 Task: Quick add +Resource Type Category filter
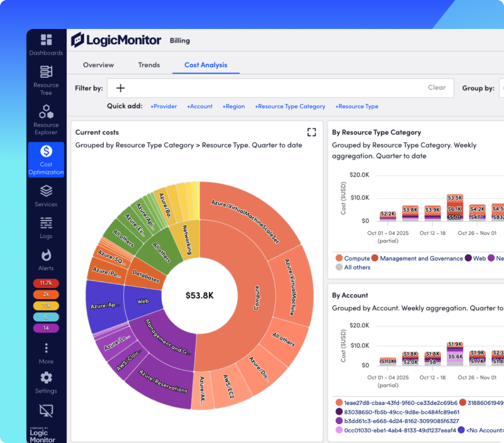[x=290, y=106]
